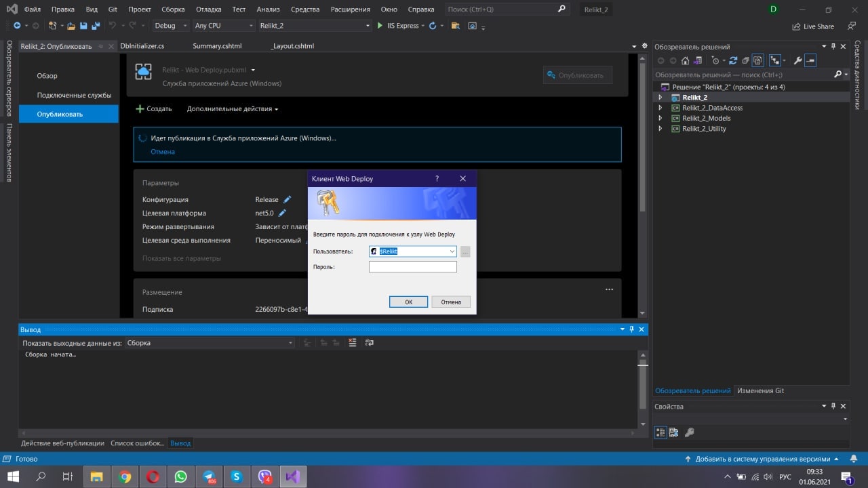The height and width of the screenshot is (488, 868).
Task: Switch to the _Layout.cshtml tab
Action: [292, 46]
